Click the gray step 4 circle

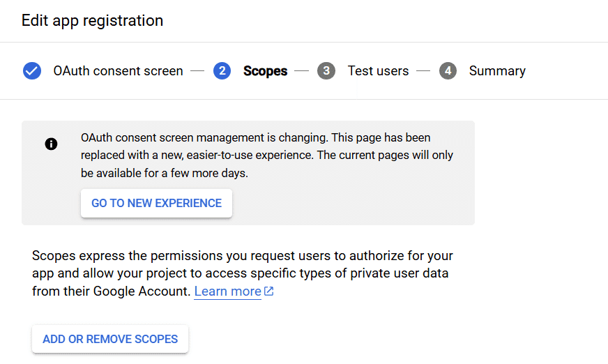point(448,71)
